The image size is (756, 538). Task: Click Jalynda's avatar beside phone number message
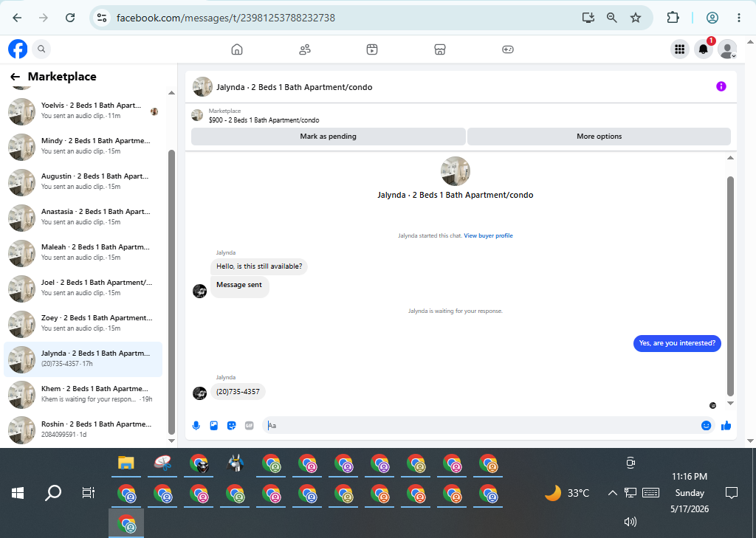(199, 393)
